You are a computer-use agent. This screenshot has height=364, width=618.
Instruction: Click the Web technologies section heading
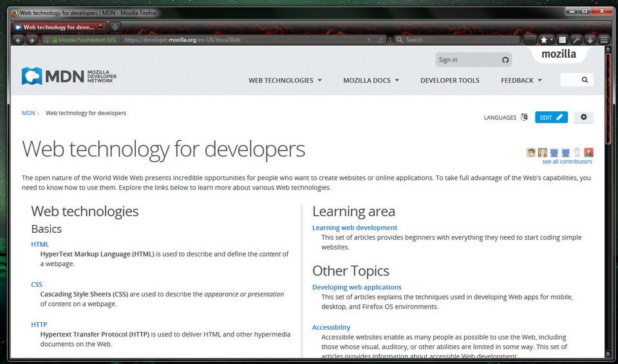85,212
